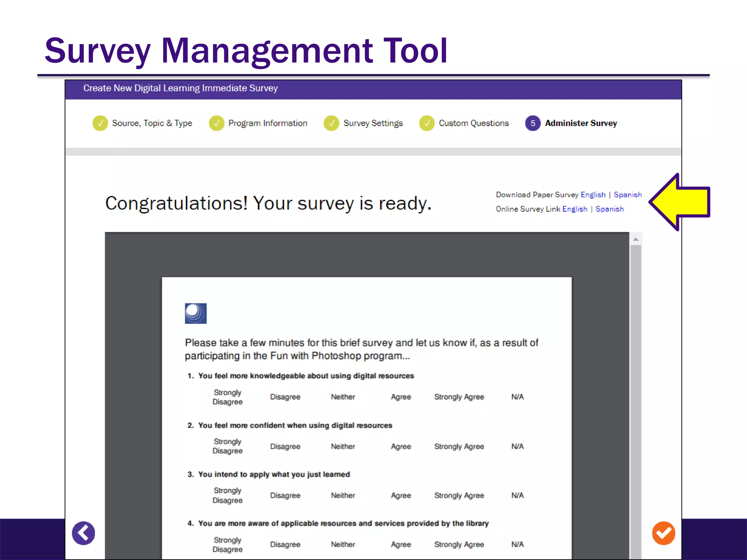The image size is (747, 560).
Task: Click 'Neither' under question 3
Action: pyautogui.click(x=343, y=495)
